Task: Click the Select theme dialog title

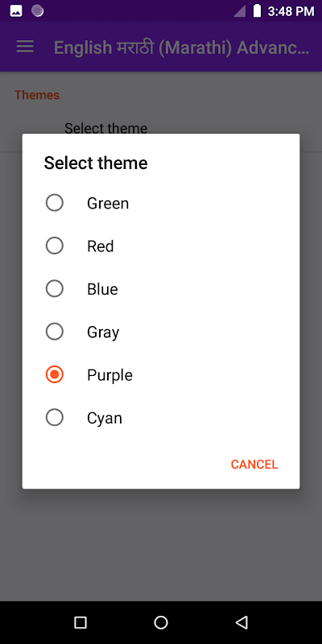Action: point(96,163)
